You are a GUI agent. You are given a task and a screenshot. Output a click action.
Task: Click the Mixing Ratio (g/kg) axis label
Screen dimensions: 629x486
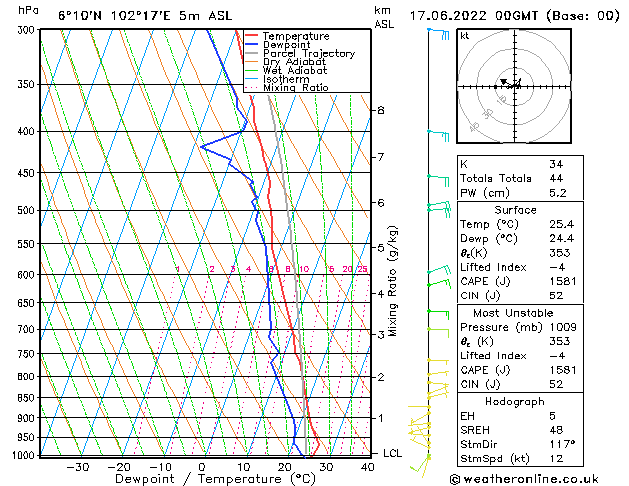coord(393,281)
